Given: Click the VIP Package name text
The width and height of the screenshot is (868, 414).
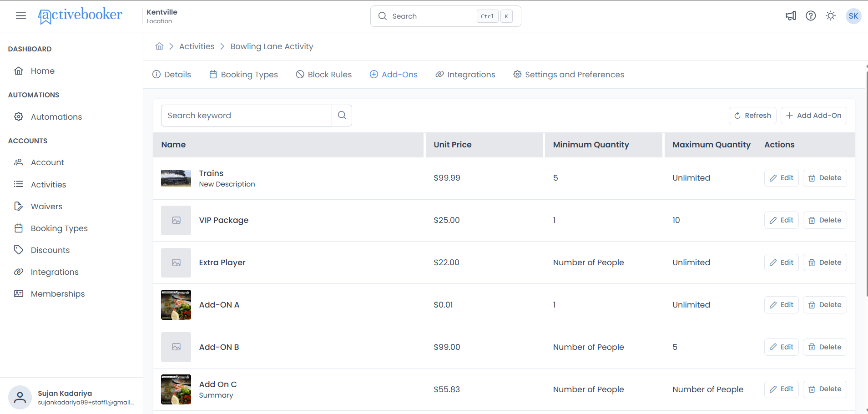Looking at the screenshot, I should (x=224, y=220).
